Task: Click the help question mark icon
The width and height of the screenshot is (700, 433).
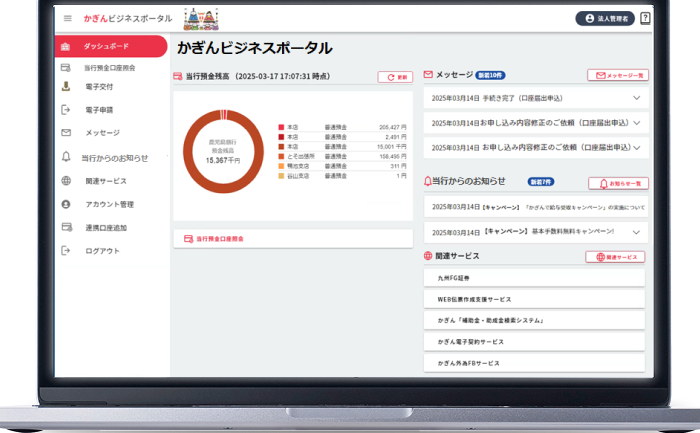Action: 645,18
